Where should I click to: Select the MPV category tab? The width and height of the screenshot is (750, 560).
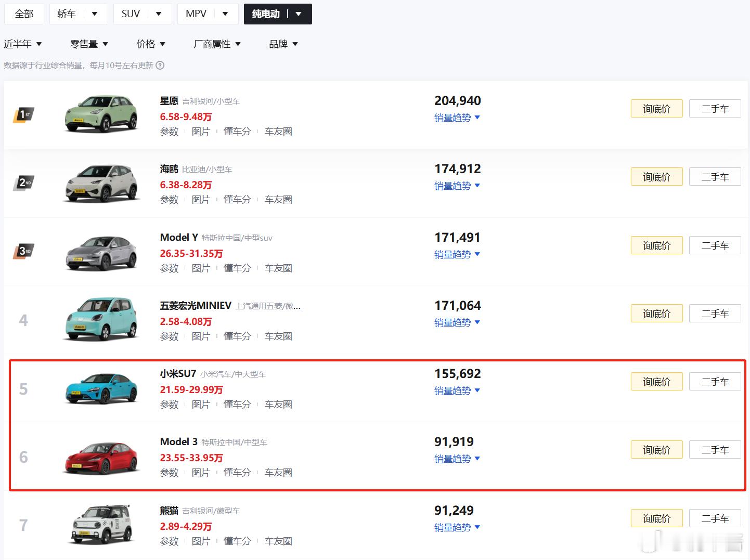pos(196,14)
